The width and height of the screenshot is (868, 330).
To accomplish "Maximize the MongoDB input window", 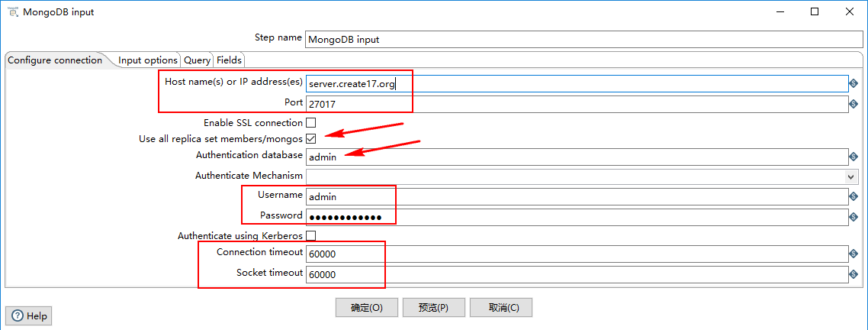I will point(815,11).
